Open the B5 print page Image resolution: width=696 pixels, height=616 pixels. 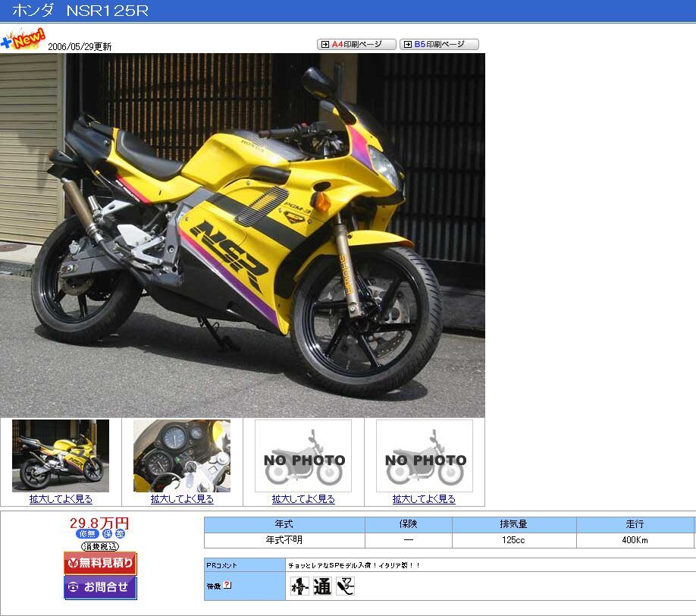pos(439,45)
